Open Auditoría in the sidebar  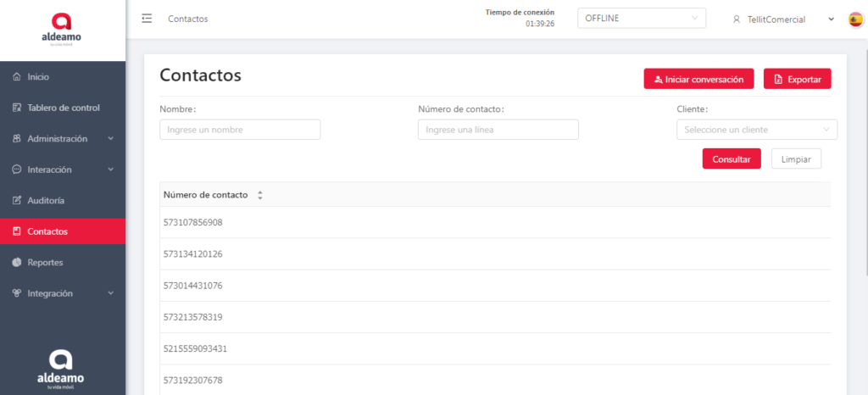63,201
